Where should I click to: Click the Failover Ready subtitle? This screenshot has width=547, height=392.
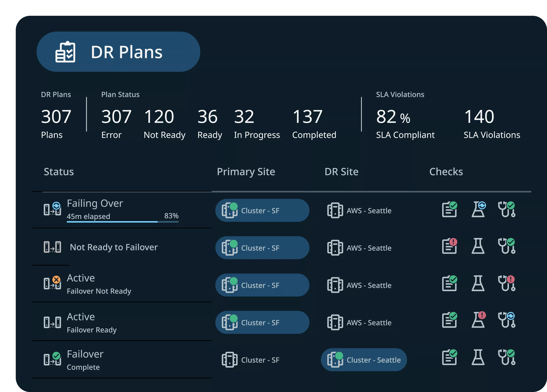tap(92, 330)
